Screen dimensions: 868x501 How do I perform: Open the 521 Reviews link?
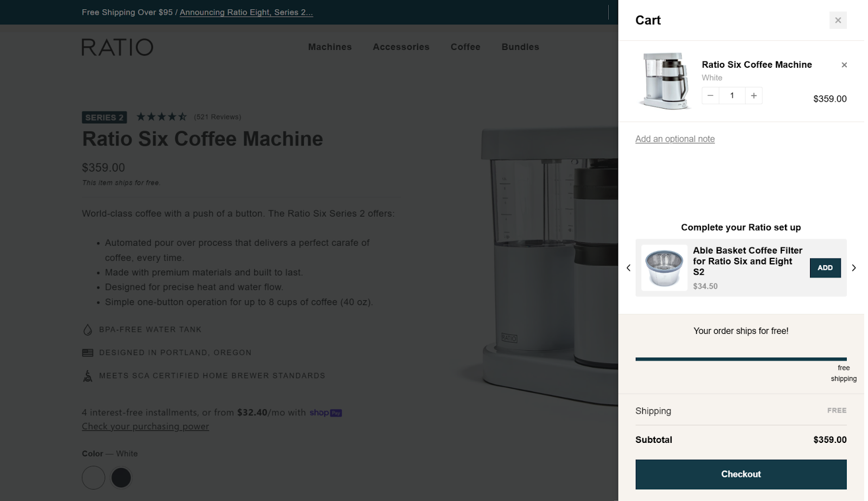tap(218, 117)
